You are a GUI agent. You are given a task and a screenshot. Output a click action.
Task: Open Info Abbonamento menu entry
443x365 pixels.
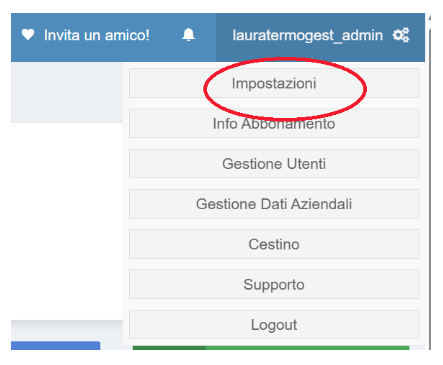pyautogui.click(x=274, y=123)
